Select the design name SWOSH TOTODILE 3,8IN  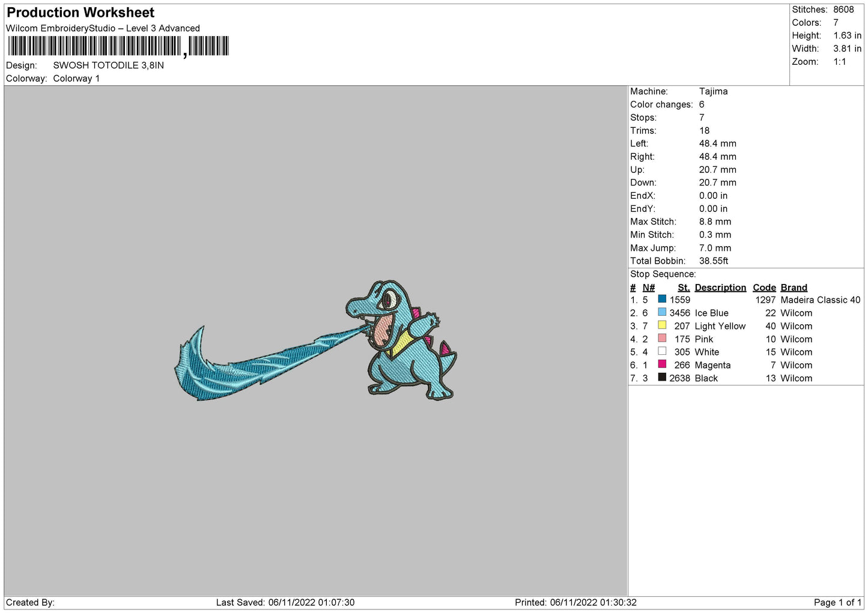point(108,65)
